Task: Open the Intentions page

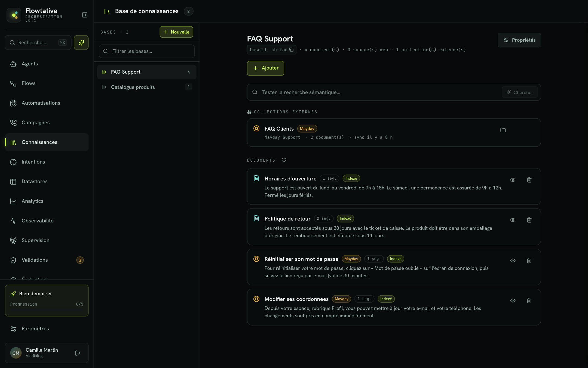Action: click(47, 162)
